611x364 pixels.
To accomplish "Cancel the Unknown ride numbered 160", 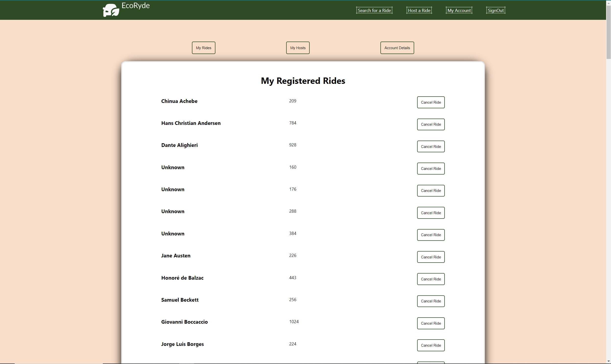I will [431, 168].
